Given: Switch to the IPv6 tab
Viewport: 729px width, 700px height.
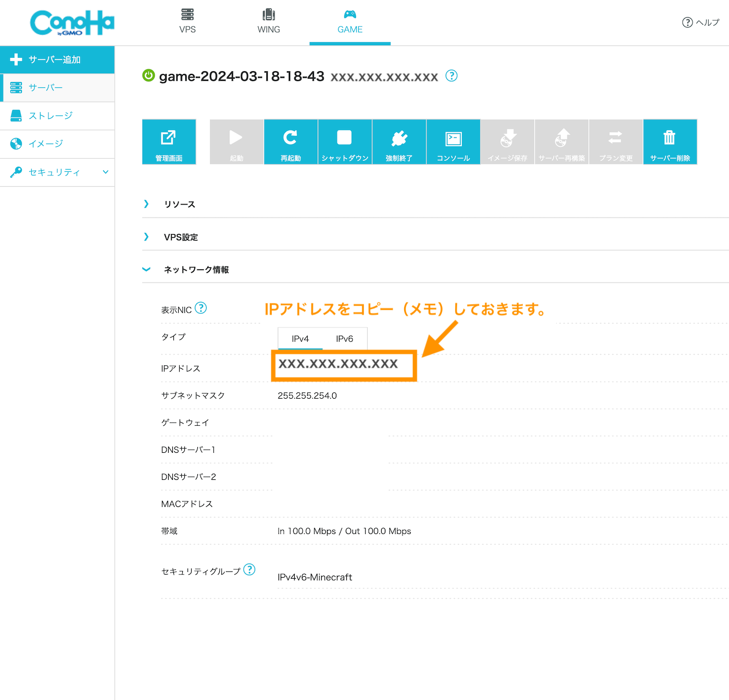Looking at the screenshot, I should tap(344, 339).
